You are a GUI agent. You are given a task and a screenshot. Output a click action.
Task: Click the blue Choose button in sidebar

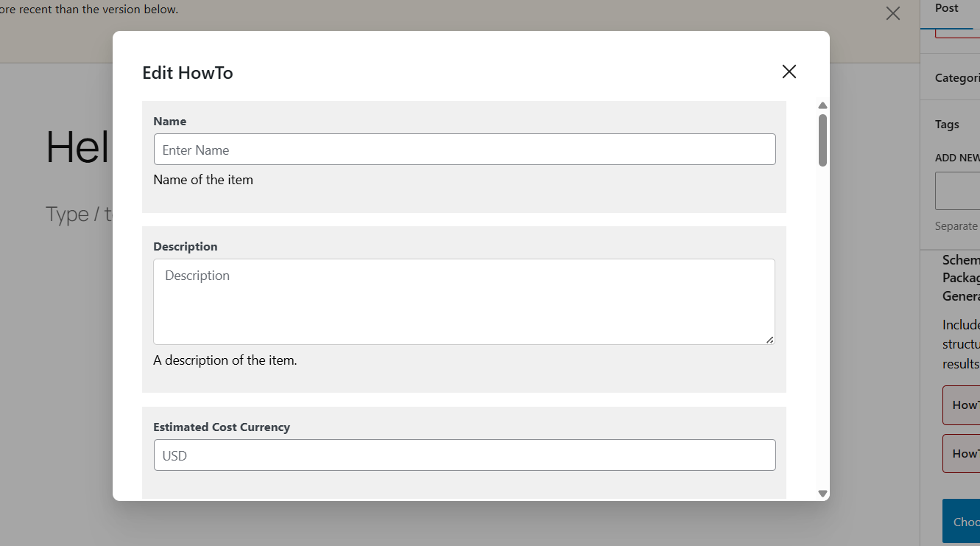(962, 522)
